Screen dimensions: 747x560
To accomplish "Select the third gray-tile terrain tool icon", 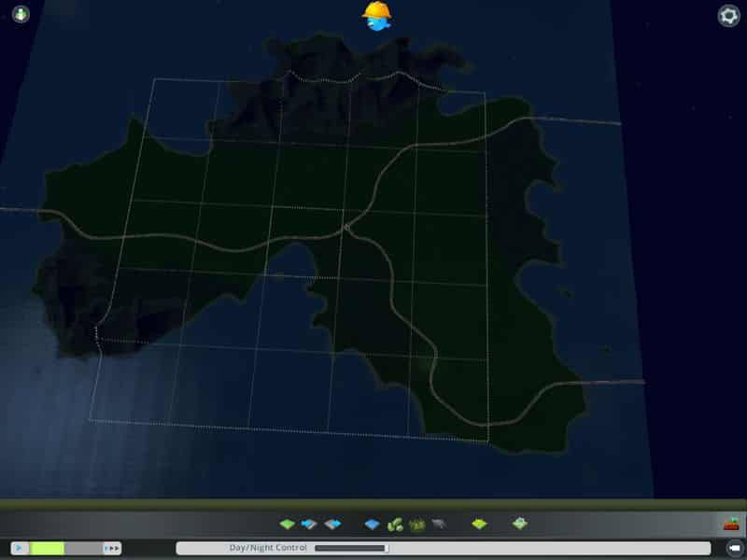I will tap(332, 525).
